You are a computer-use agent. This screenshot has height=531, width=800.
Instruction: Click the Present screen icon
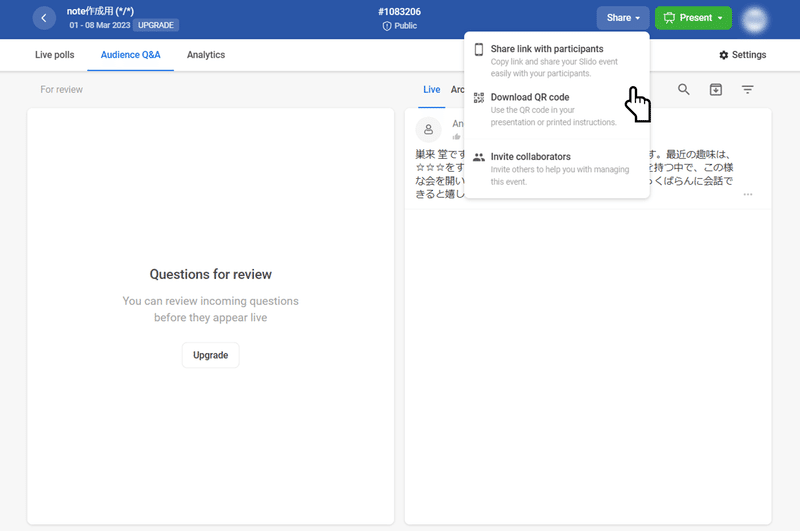pyautogui.click(x=669, y=18)
